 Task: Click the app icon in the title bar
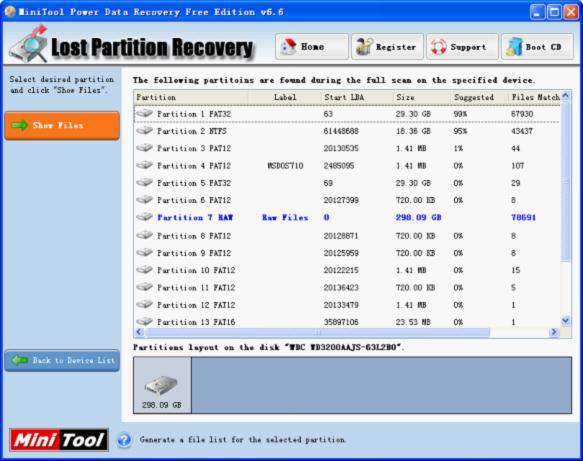point(10,12)
